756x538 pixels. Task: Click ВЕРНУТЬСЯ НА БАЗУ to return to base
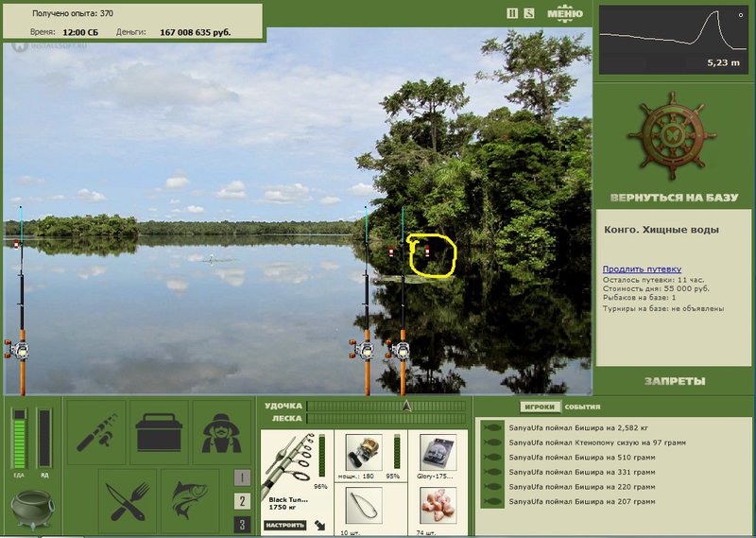pyautogui.click(x=674, y=198)
